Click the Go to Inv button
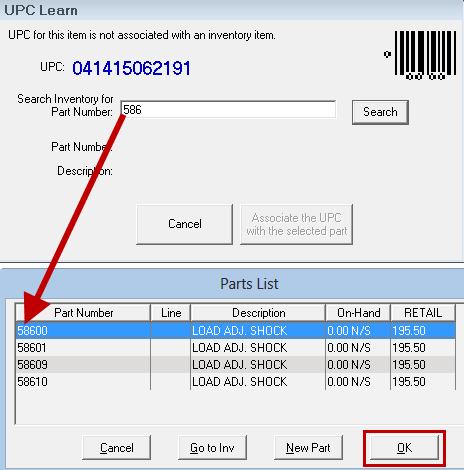 (212, 448)
